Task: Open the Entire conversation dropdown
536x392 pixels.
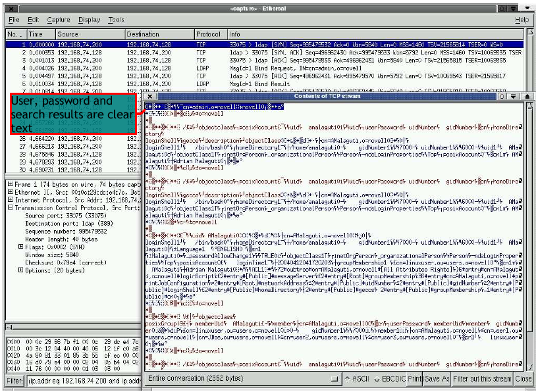Action: pyautogui.click(x=242, y=378)
